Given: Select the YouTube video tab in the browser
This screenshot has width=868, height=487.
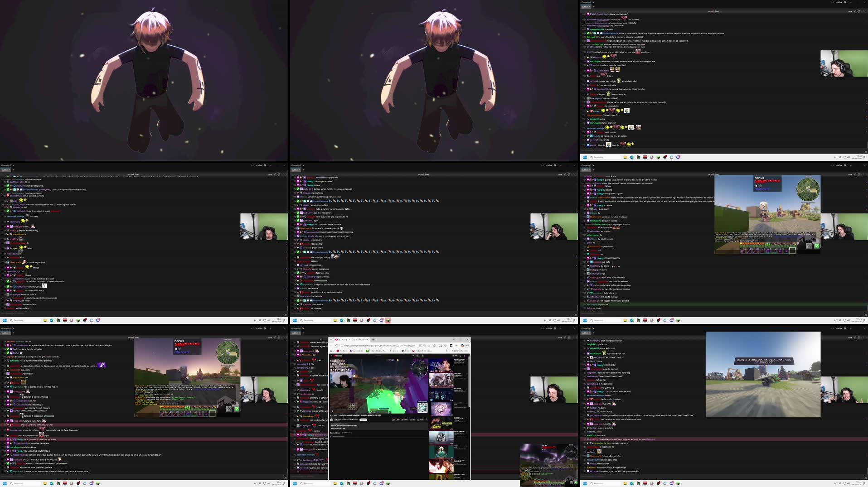Looking at the screenshot, I should coord(350,339).
